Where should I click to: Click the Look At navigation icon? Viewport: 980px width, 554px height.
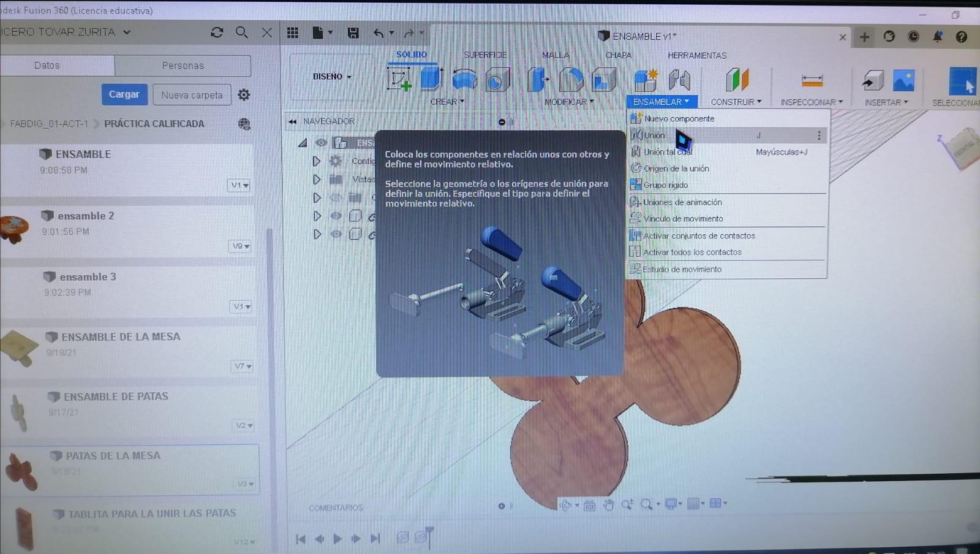(x=589, y=505)
